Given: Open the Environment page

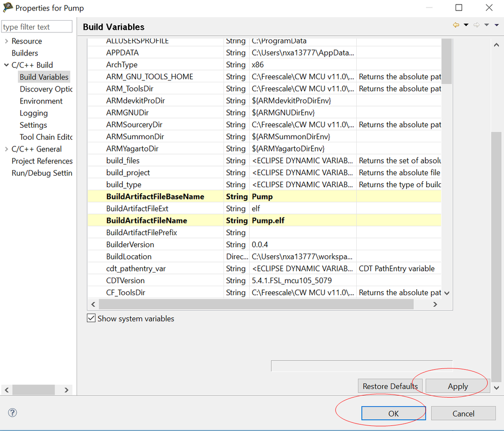Looking at the screenshot, I should pyautogui.click(x=41, y=101).
